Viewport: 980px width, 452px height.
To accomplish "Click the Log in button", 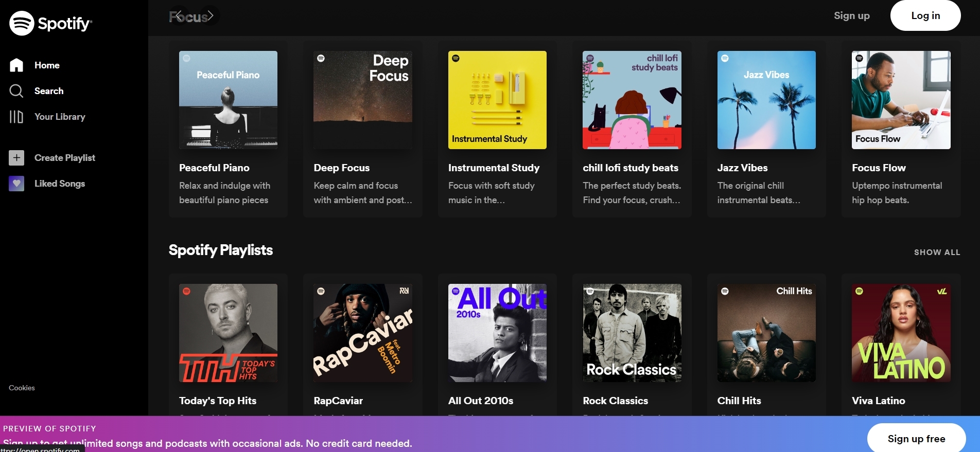I will (925, 15).
